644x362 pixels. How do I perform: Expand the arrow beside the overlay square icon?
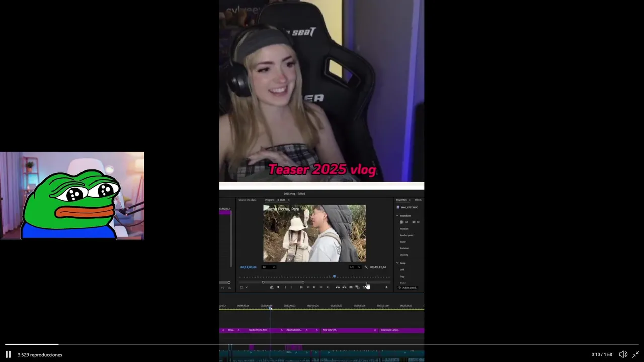tap(247, 287)
